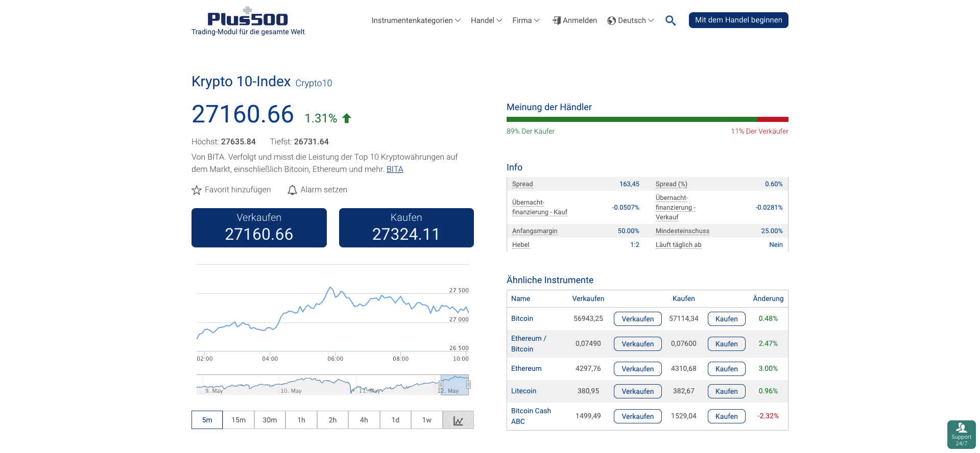Click the Crypto10 ticker symbol
This screenshot has height=453, width=980.
pos(314,83)
